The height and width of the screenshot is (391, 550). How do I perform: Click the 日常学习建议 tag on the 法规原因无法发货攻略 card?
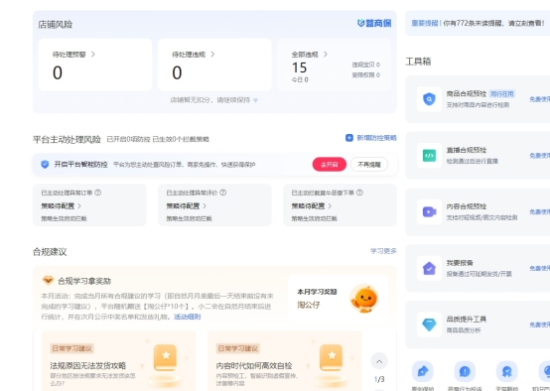point(72,348)
